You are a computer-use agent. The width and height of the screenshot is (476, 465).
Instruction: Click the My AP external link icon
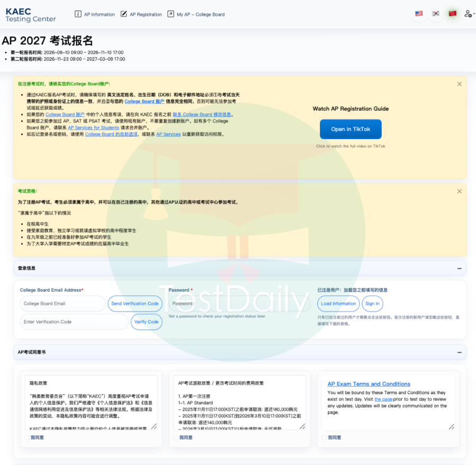pyautogui.click(x=171, y=14)
